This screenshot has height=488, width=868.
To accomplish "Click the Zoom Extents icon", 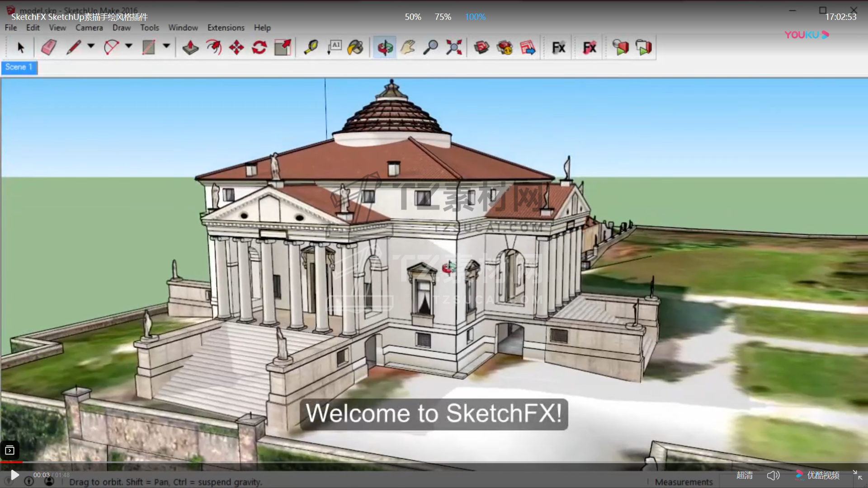I will tap(454, 47).
